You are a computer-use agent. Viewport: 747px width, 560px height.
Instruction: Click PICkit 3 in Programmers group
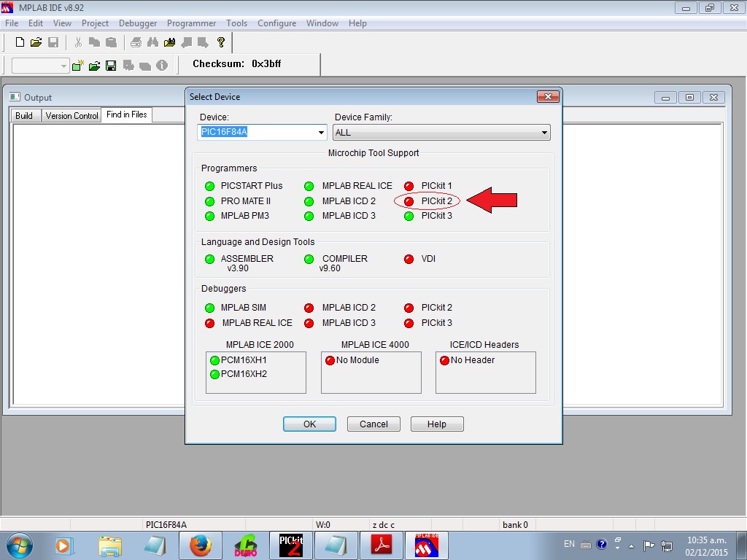(x=436, y=216)
